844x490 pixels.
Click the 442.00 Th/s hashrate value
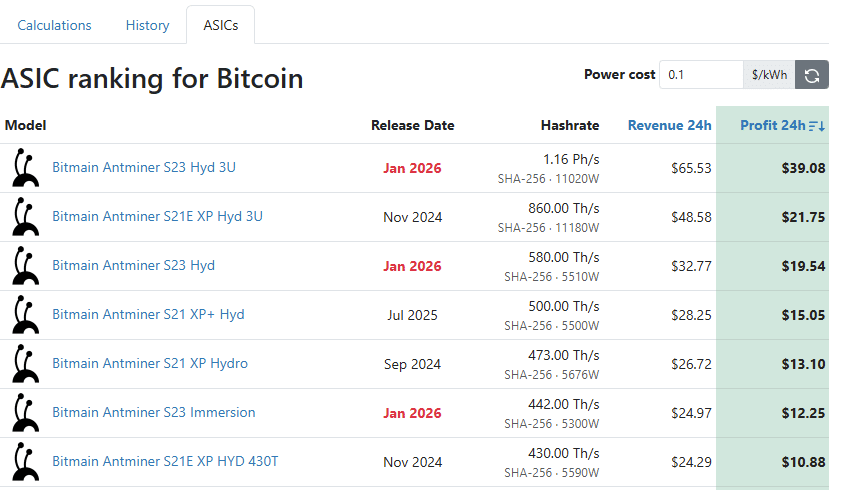564,405
